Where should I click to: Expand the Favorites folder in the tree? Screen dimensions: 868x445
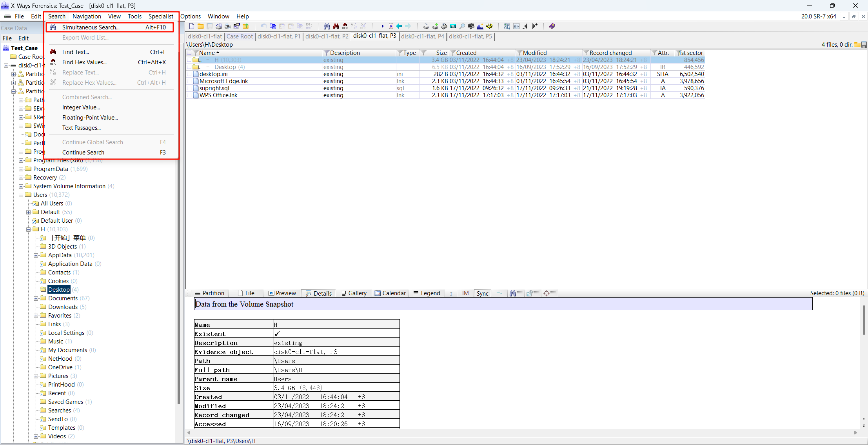[x=36, y=316]
